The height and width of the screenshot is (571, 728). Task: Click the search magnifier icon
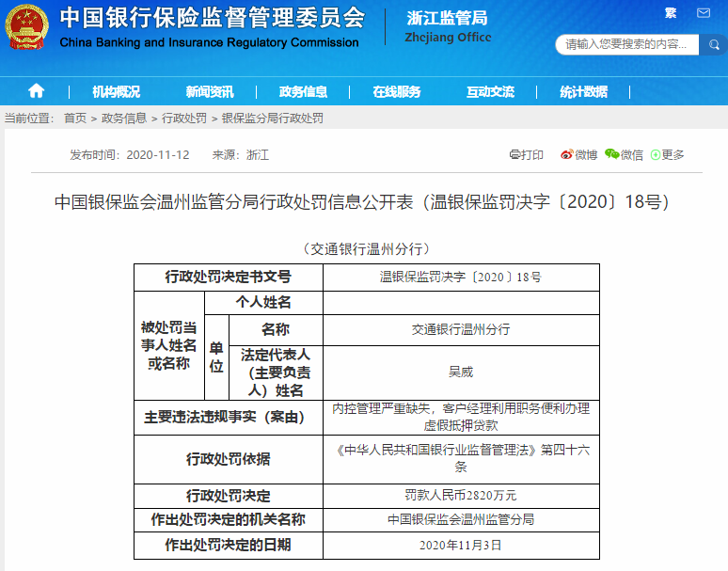click(x=712, y=44)
